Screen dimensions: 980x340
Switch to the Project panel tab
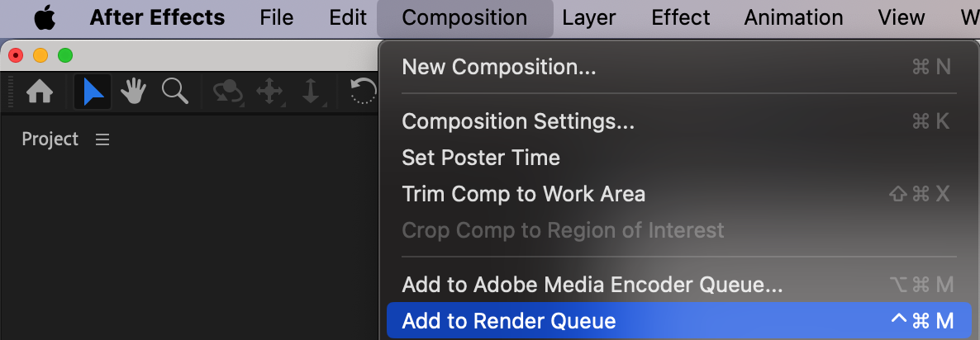(50, 139)
